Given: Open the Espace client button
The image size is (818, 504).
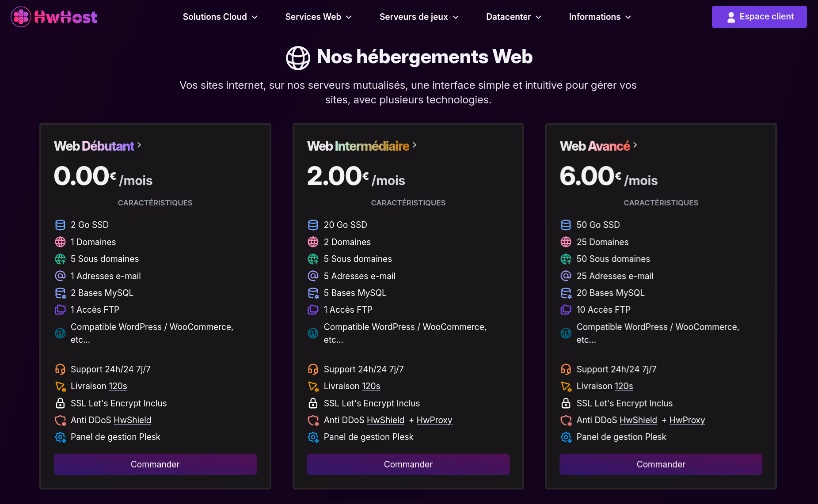Looking at the screenshot, I should (x=759, y=17).
